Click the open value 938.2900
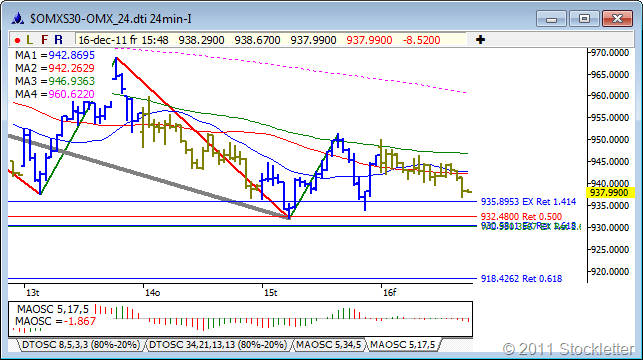The width and height of the screenshot is (643, 360). pyautogui.click(x=201, y=40)
